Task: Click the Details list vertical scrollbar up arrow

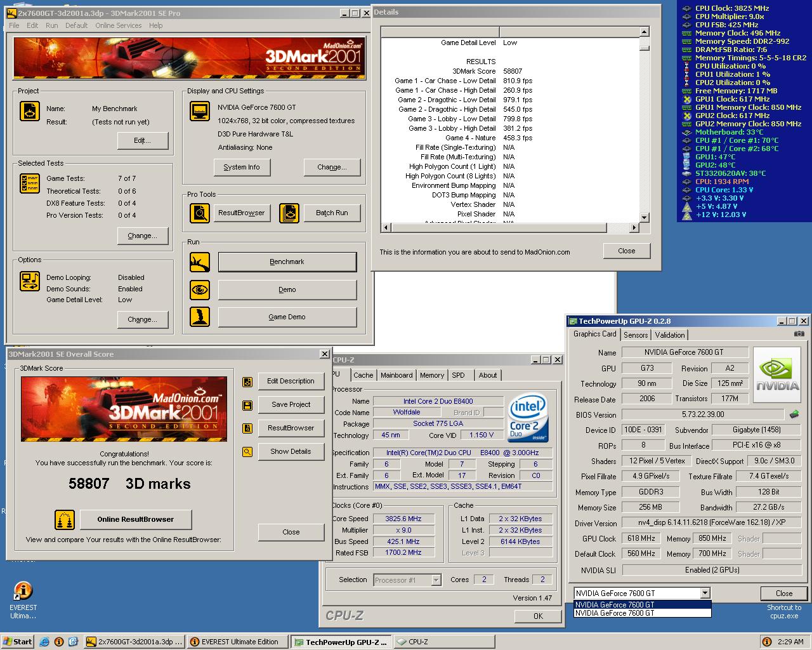Action: [x=644, y=32]
